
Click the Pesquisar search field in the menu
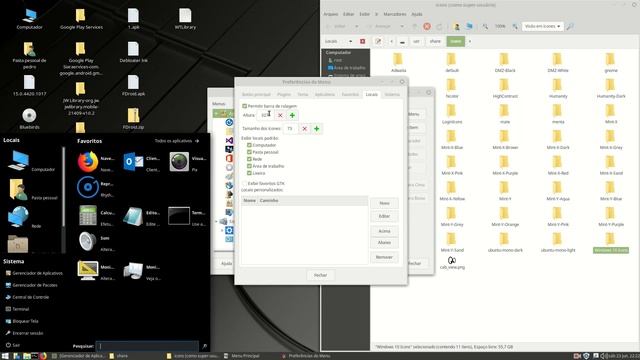(147, 346)
